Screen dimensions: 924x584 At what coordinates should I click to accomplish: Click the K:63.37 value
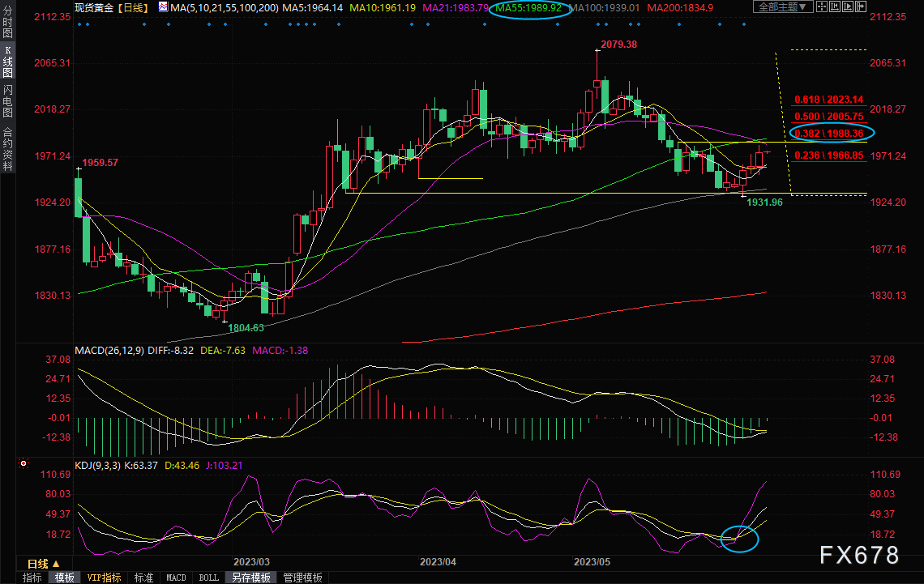[x=140, y=465]
